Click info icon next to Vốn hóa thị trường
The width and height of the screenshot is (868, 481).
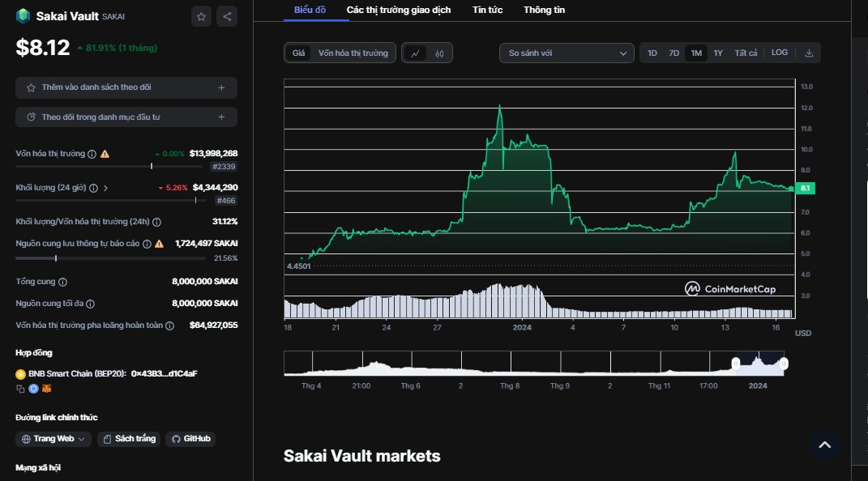pyautogui.click(x=92, y=154)
